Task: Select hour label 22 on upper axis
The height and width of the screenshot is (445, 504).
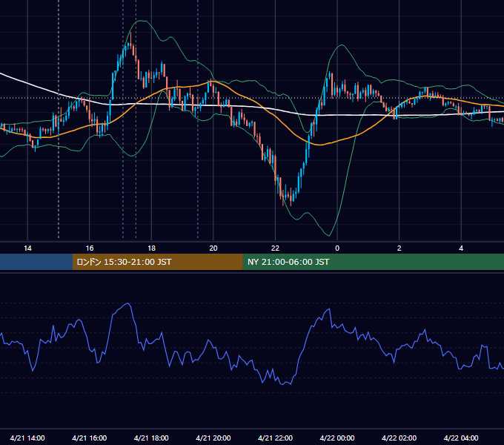Action: pos(275,248)
